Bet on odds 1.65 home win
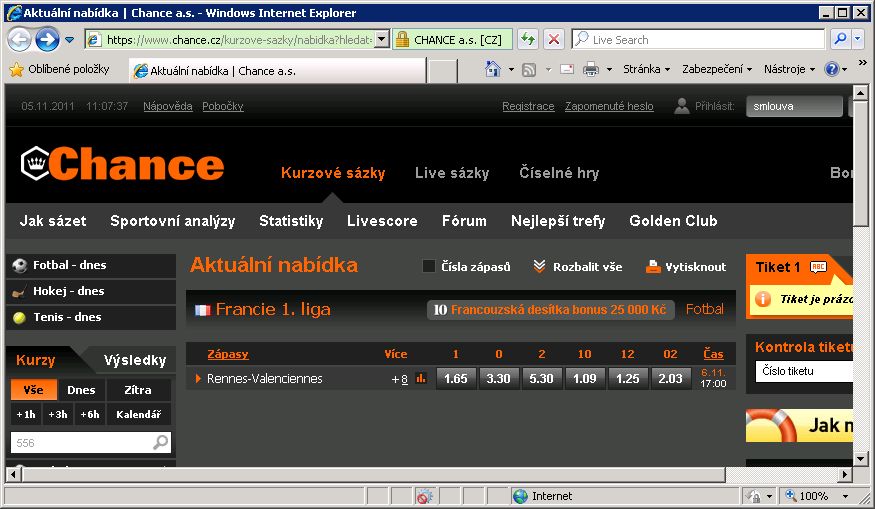The height and width of the screenshot is (509, 875). tap(455, 378)
